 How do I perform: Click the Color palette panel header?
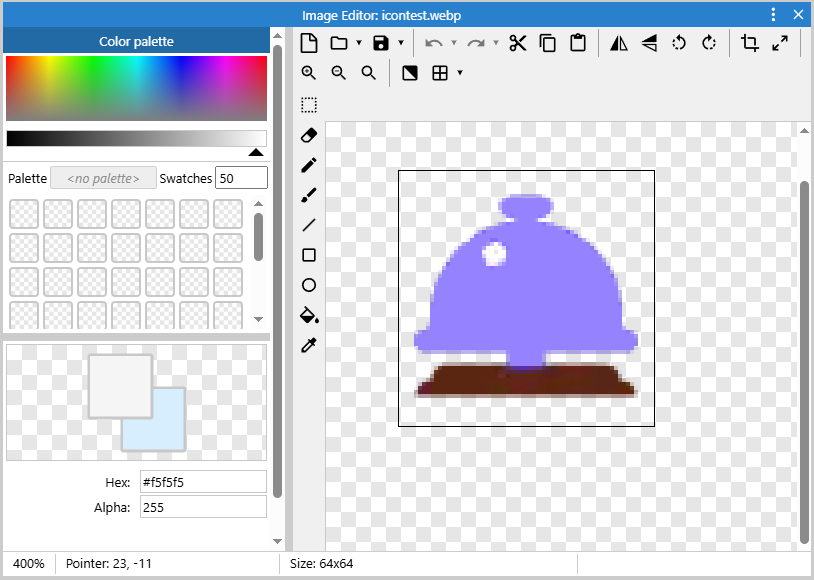pos(136,42)
